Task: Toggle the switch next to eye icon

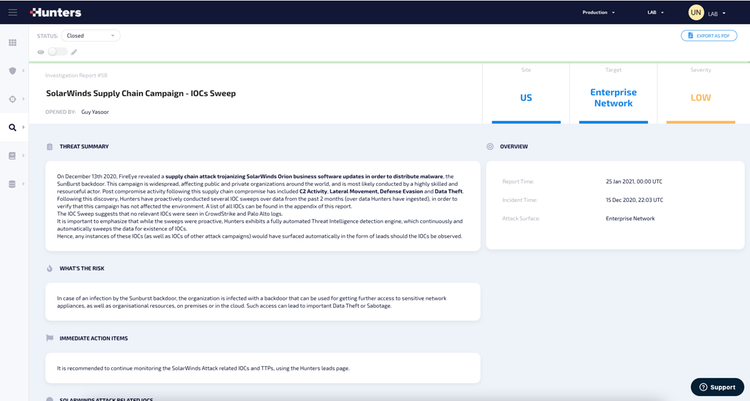Action: coord(57,52)
